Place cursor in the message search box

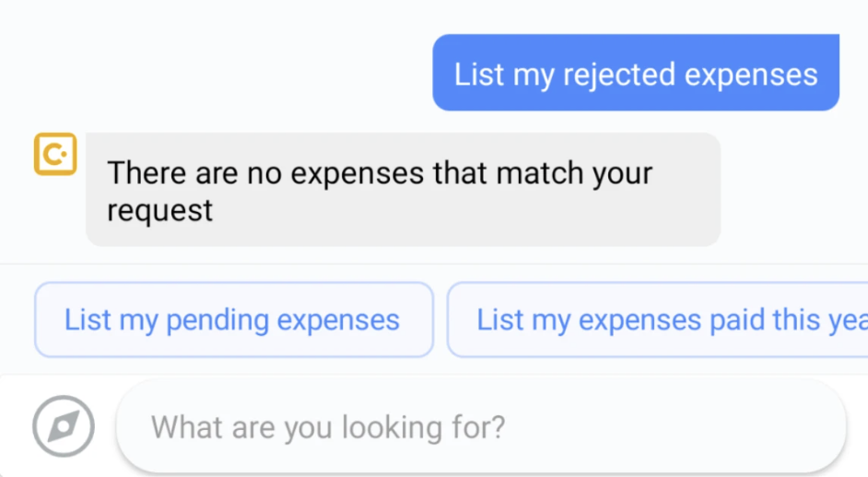(x=481, y=426)
